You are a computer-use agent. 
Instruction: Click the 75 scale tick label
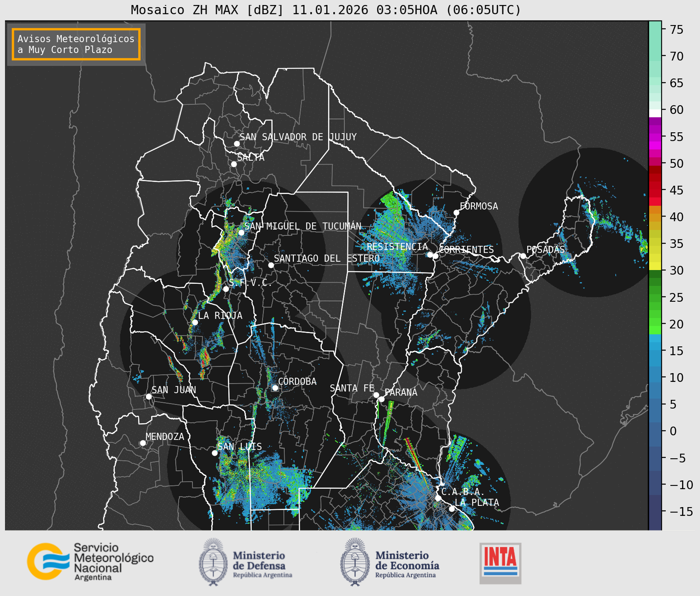click(x=677, y=30)
